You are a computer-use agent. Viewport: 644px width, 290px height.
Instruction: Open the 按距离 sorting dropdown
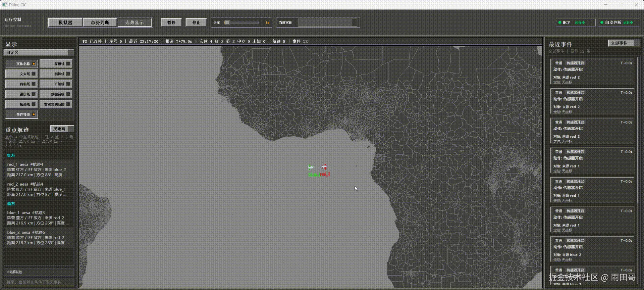tap(62, 129)
